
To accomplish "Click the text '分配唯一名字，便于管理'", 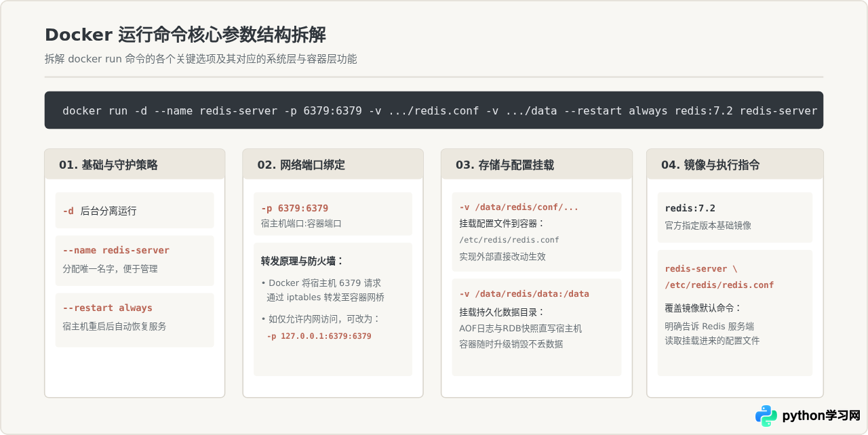I will click(x=110, y=268).
